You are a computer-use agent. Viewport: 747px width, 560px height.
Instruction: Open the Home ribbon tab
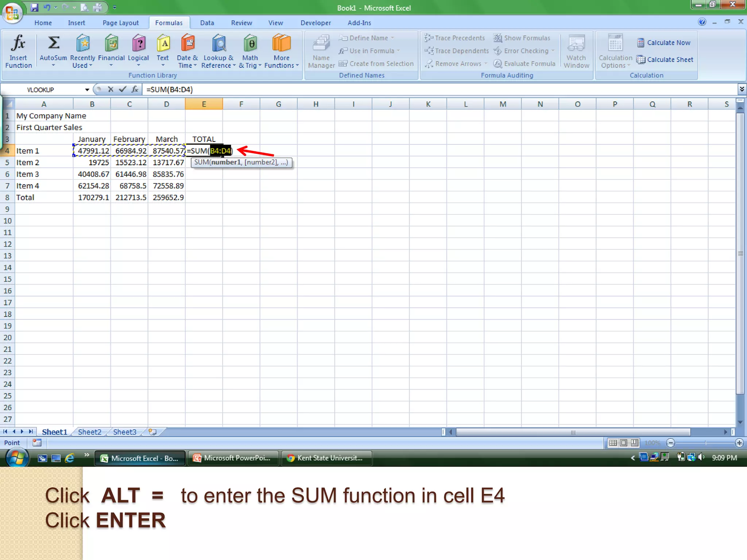click(x=43, y=23)
